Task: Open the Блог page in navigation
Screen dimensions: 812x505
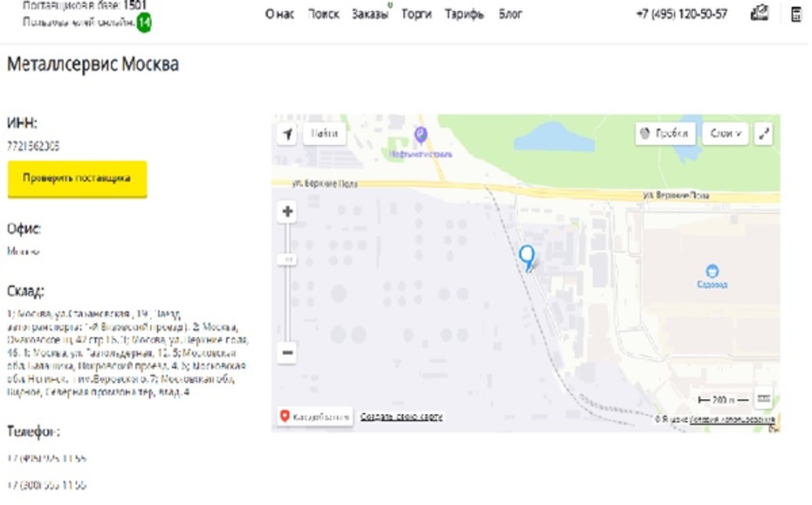Action: pyautogui.click(x=510, y=14)
